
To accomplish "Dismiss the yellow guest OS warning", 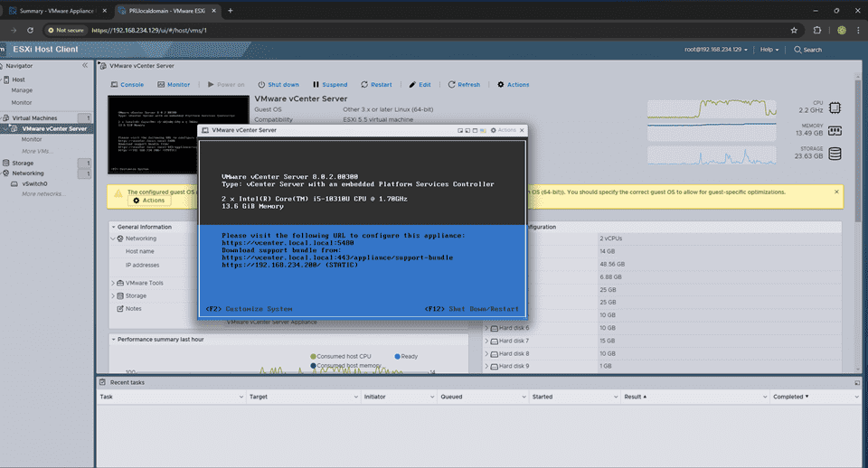I will coord(836,192).
